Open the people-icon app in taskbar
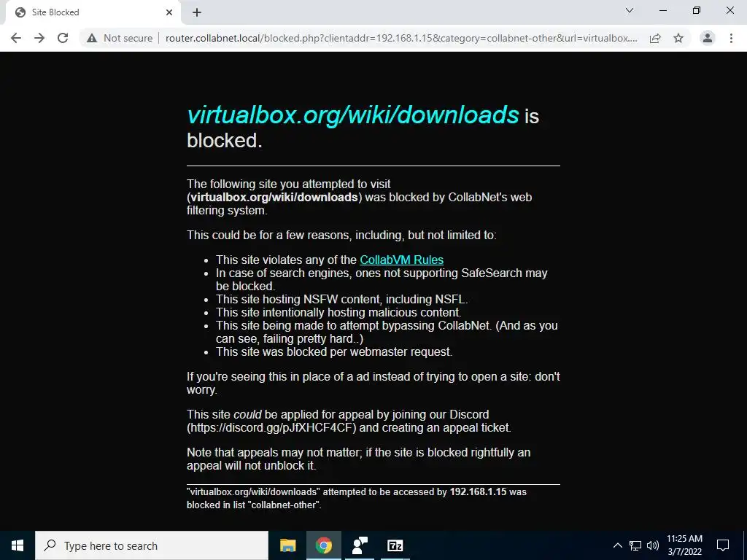 click(359, 545)
